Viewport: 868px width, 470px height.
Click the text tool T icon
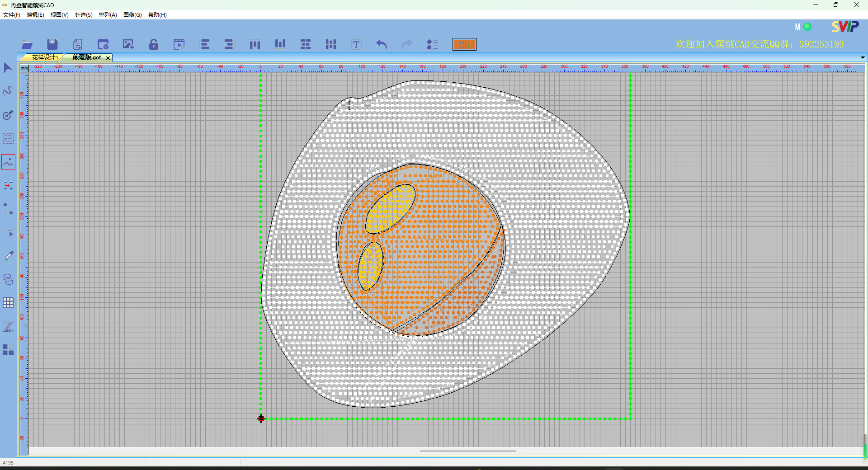356,44
